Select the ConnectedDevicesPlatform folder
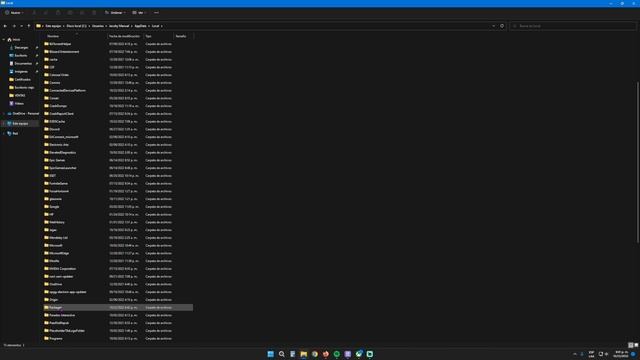640x360 pixels. [67, 91]
